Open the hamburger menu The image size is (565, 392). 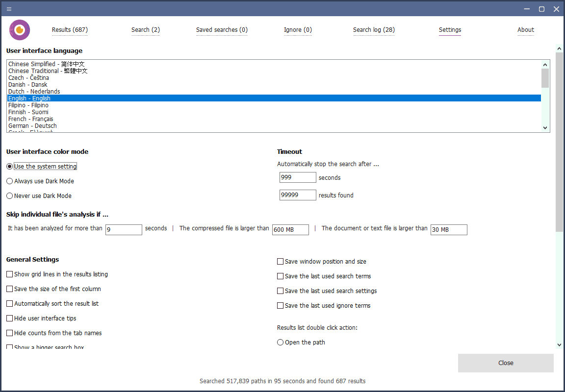(9, 9)
